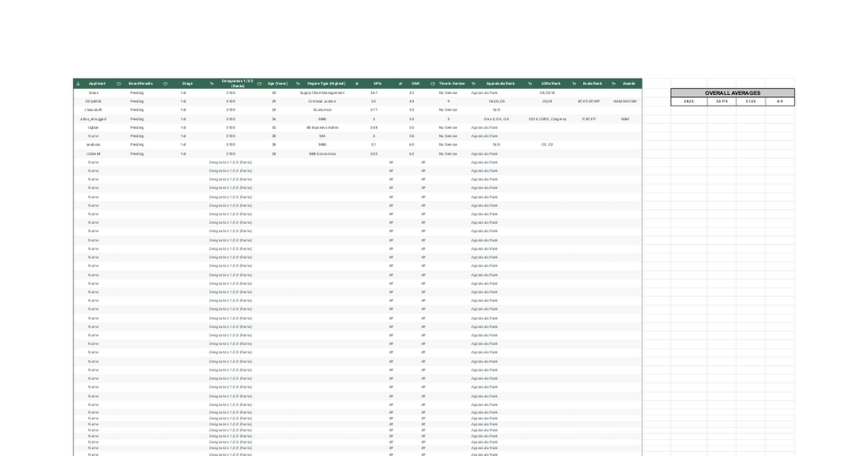This screenshot has width=868, height=456.
Task: Click the number icon beside the OAR header
Action: point(400,84)
